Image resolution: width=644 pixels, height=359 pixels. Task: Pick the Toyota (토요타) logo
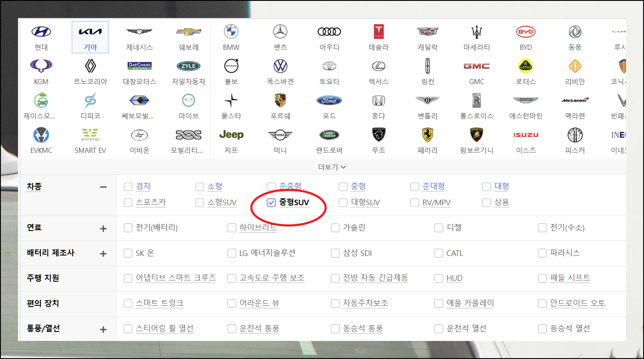pos(330,66)
